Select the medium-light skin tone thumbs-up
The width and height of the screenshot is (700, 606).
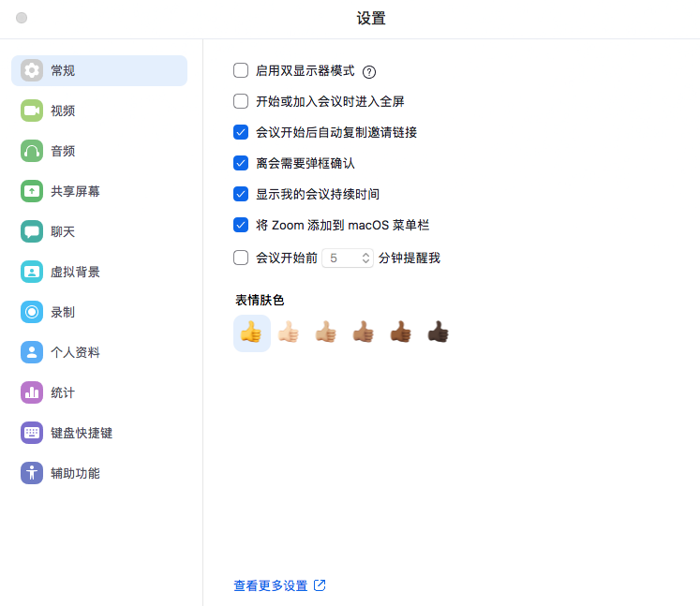point(326,333)
